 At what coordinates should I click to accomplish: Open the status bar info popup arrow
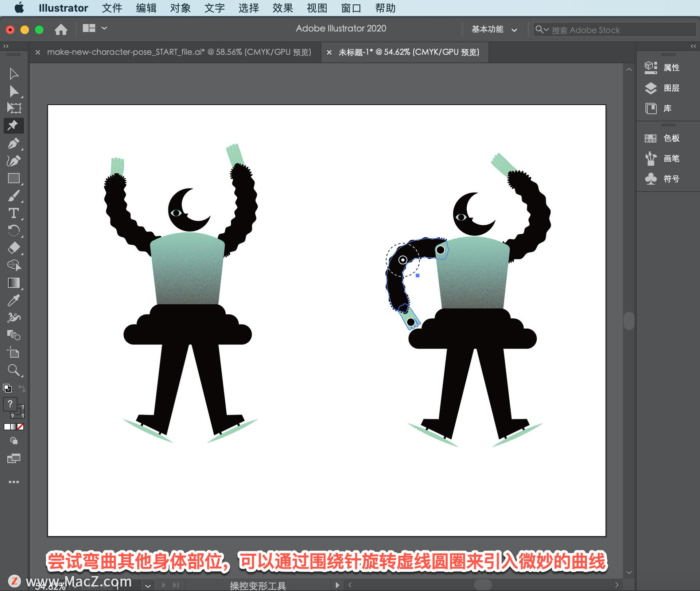[337, 585]
